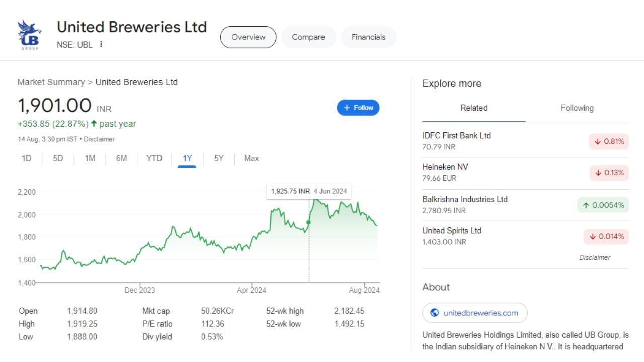This screenshot has width=644, height=362.
Task: Select the YTD chart range
Action: [154, 158]
